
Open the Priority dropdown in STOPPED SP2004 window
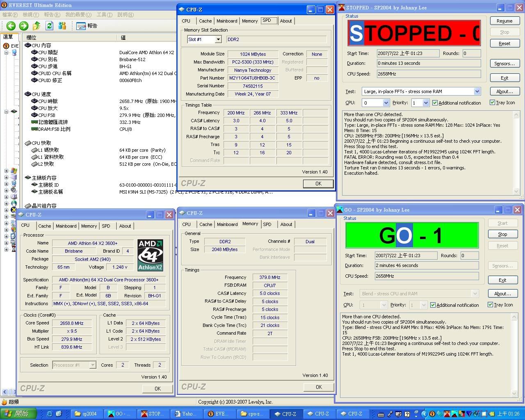click(x=425, y=103)
